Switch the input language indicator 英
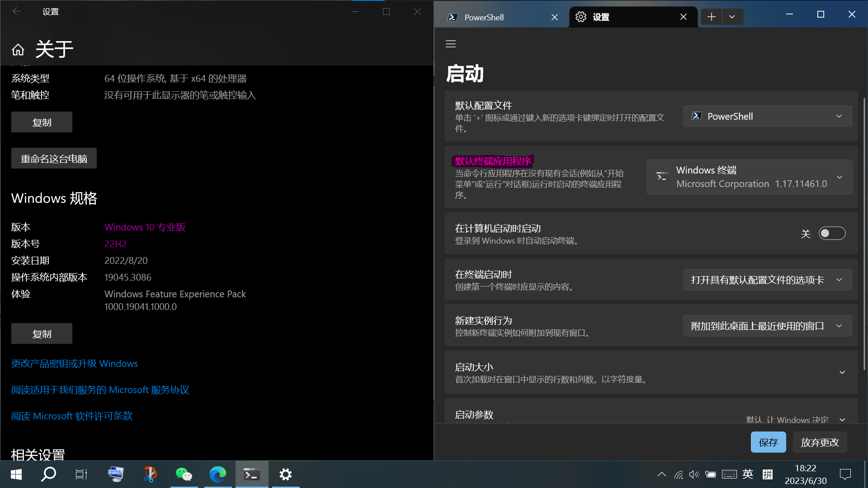Screen dimensions: 868x488 click(748, 474)
